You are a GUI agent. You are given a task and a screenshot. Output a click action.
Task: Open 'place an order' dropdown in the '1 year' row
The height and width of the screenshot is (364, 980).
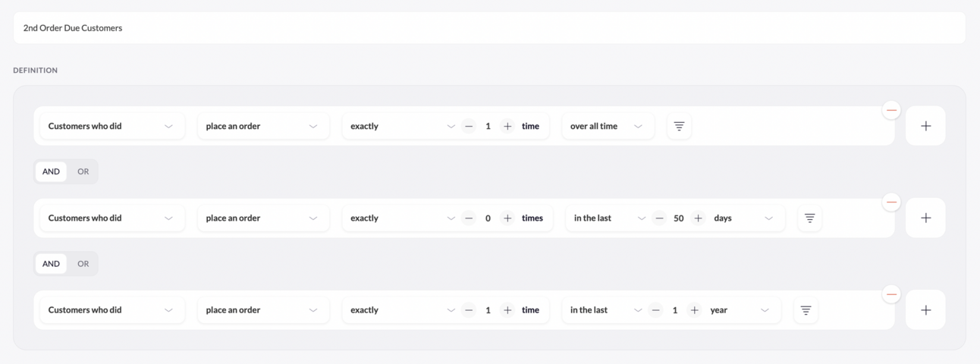pyautogui.click(x=263, y=310)
